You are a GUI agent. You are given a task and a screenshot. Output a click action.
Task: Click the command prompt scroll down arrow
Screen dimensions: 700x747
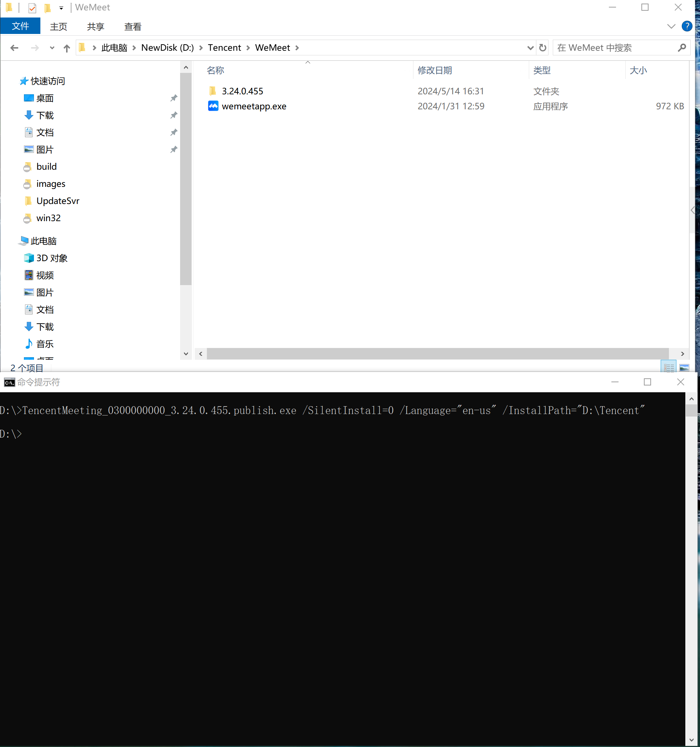point(692,741)
